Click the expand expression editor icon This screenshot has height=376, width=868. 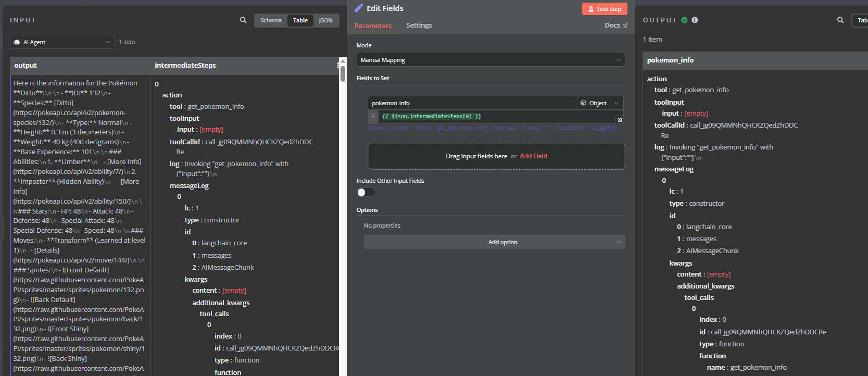(620, 120)
